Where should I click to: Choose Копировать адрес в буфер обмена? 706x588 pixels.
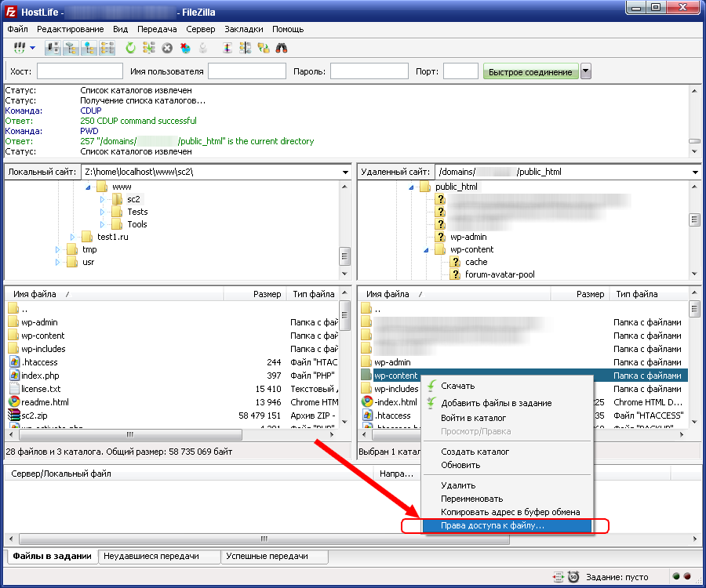507,513
